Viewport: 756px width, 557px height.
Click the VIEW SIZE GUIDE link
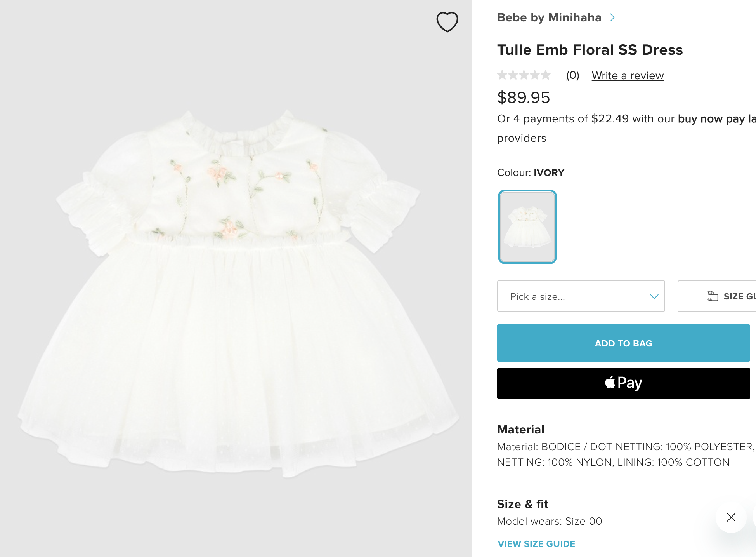click(x=536, y=544)
